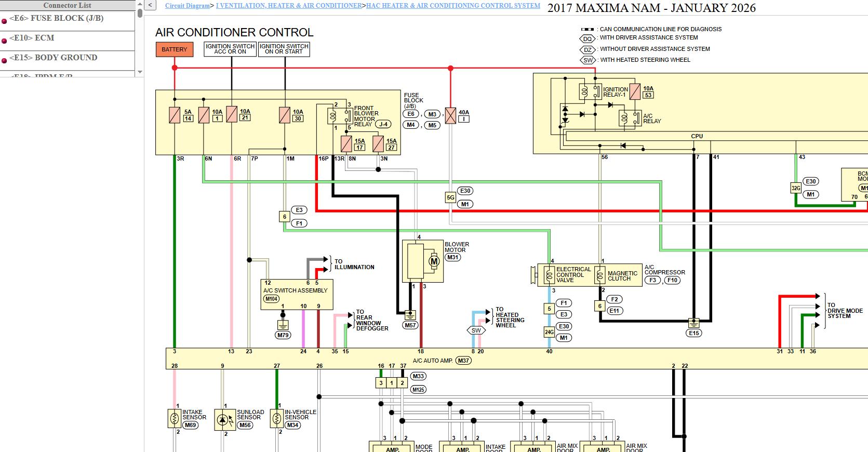This screenshot has width=868, height=452.
Task: Click the Connector List header
Action: click(x=68, y=5)
